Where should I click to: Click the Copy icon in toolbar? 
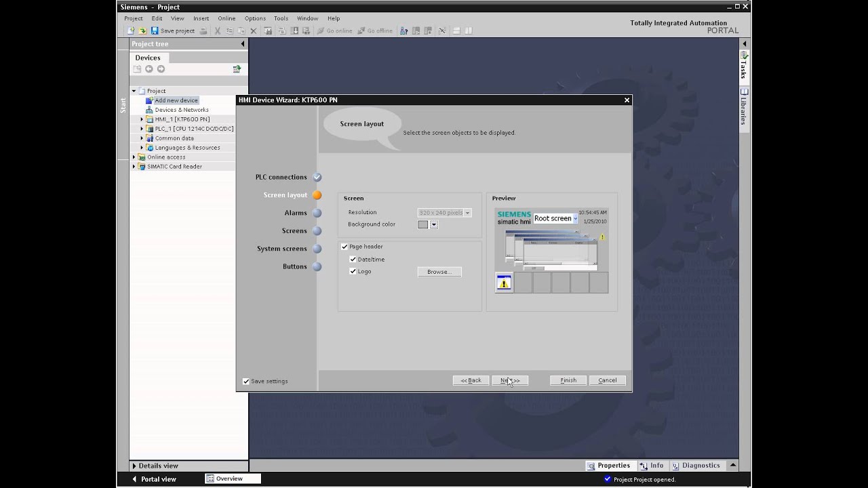tap(231, 30)
